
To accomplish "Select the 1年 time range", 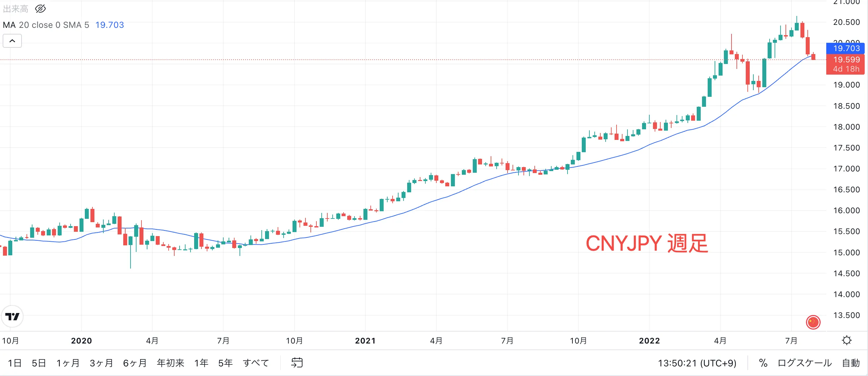I will pyautogui.click(x=201, y=363).
